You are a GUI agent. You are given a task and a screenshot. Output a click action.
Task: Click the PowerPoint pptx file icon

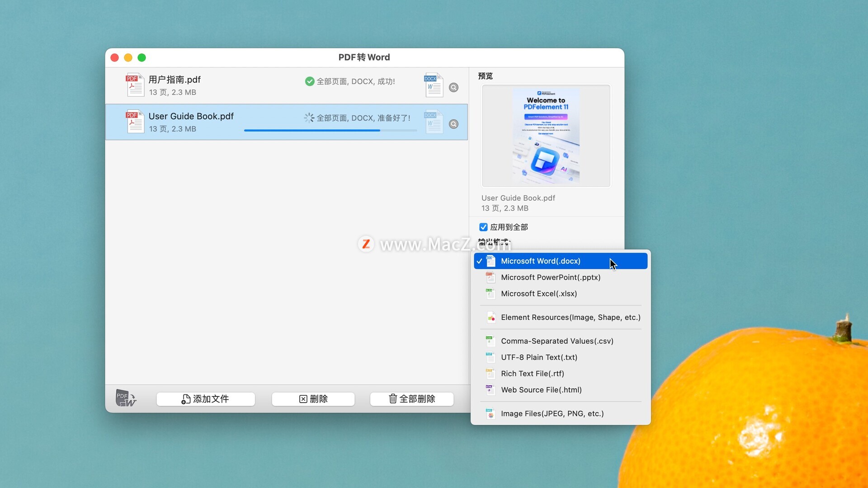click(491, 277)
